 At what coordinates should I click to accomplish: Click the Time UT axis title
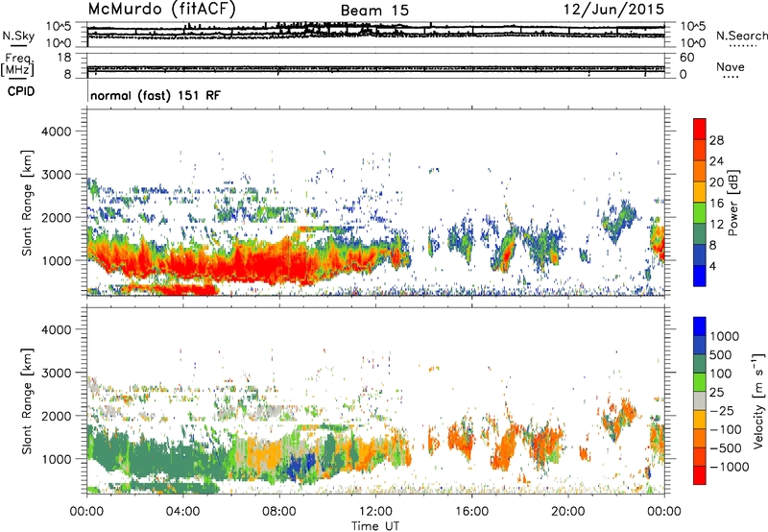coord(375,526)
